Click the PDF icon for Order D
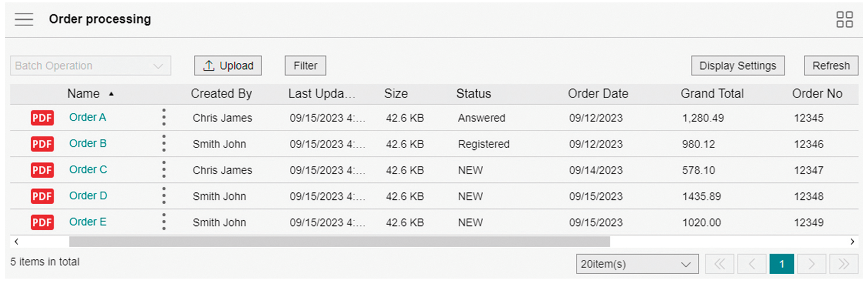 click(42, 196)
